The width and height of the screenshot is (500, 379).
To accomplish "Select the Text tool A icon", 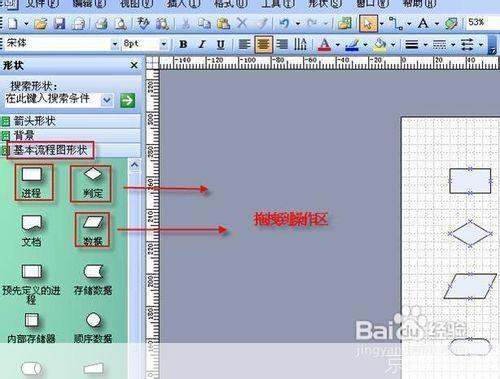I will coord(423,23).
